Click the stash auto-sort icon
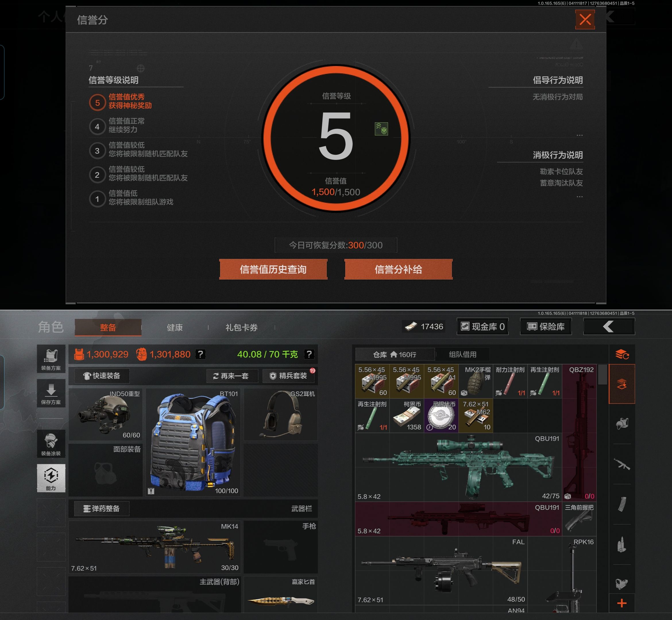The height and width of the screenshot is (620, 672). click(622, 354)
